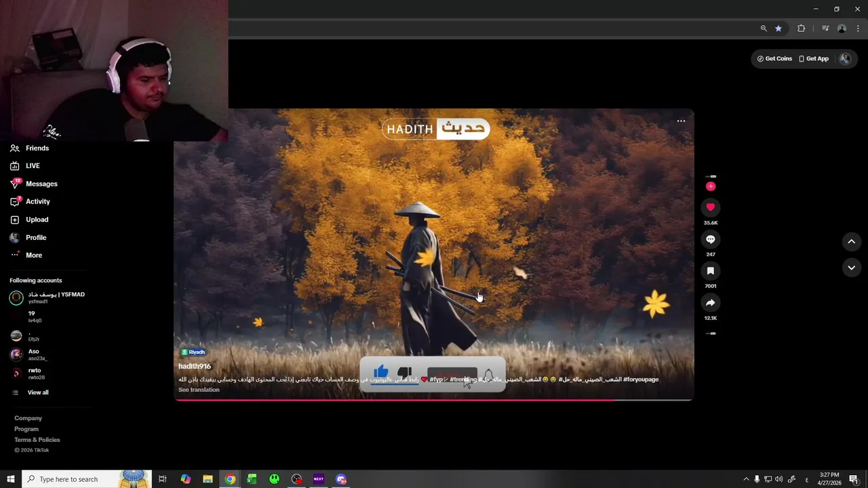
Task: Click thumbs-up icon on overlay
Action: (381, 372)
